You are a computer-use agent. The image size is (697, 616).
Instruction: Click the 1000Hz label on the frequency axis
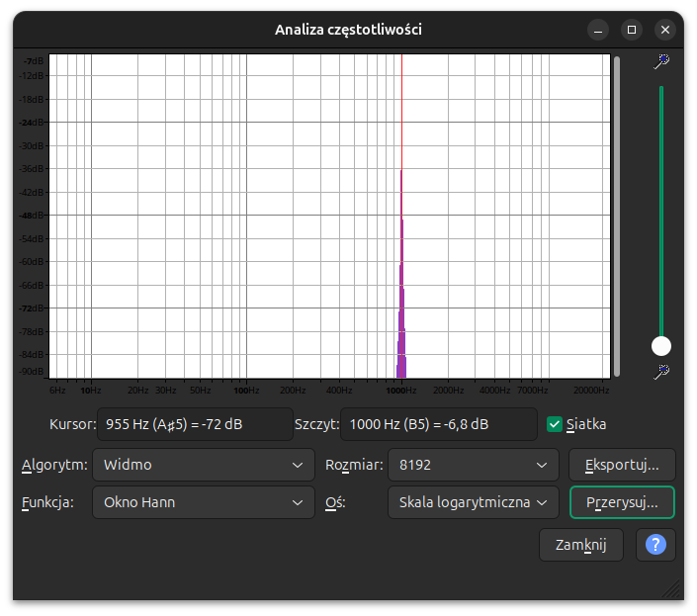[x=401, y=391]
